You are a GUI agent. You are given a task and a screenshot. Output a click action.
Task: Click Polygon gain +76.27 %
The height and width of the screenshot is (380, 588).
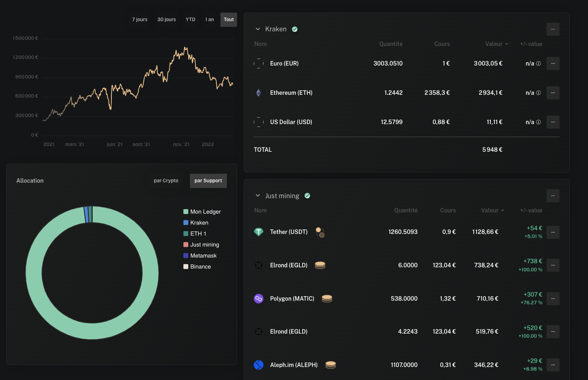coord(531,303)
